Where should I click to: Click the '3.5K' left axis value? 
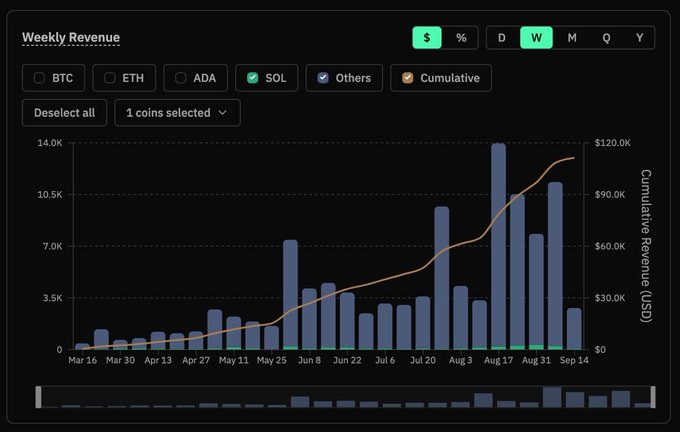52,298
